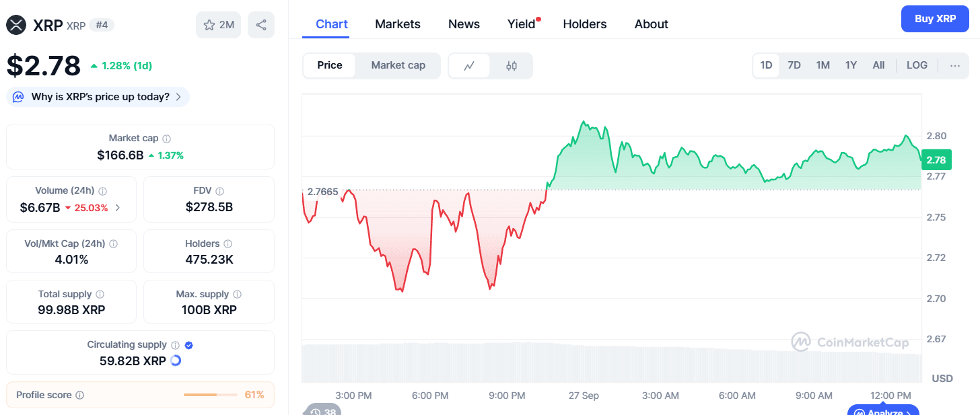Click Market cap info icon
Screen dimensions: 980x415
166,139
